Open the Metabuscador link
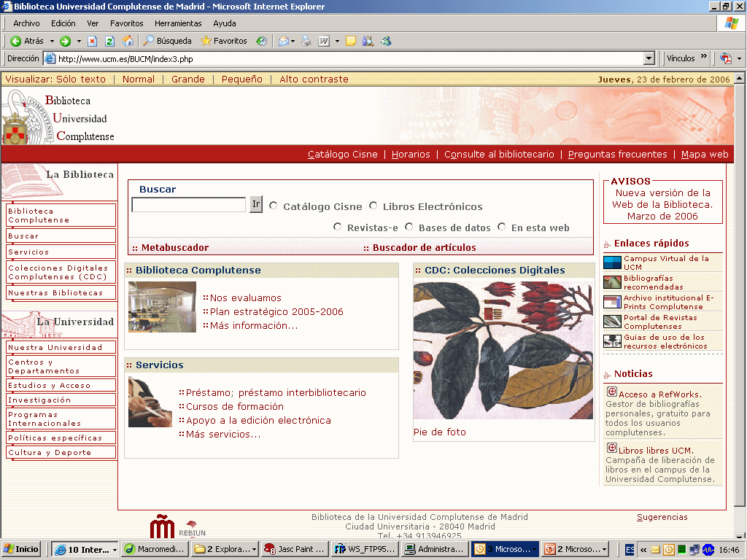747x560 pixels. pyautogui.click(x=175, y=248)
